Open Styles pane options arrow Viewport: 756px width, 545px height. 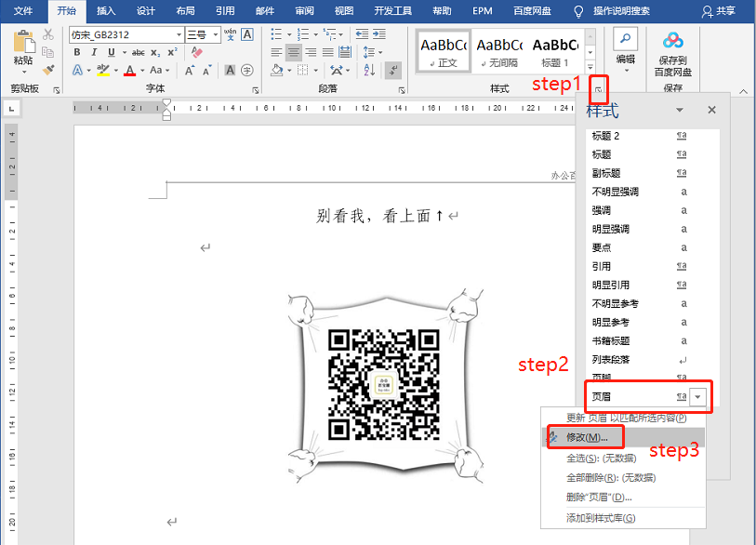pos(680,110)
